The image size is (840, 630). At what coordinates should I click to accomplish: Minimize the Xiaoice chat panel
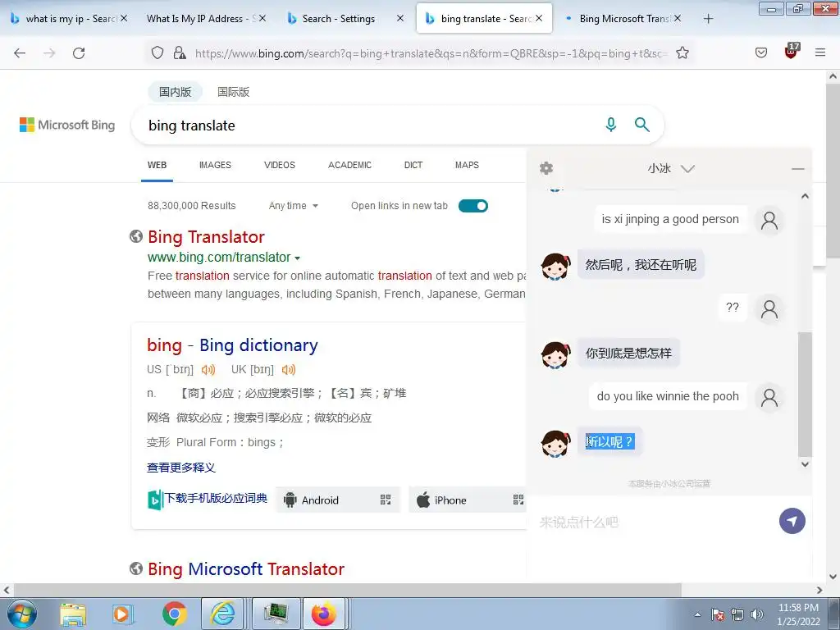797,169
